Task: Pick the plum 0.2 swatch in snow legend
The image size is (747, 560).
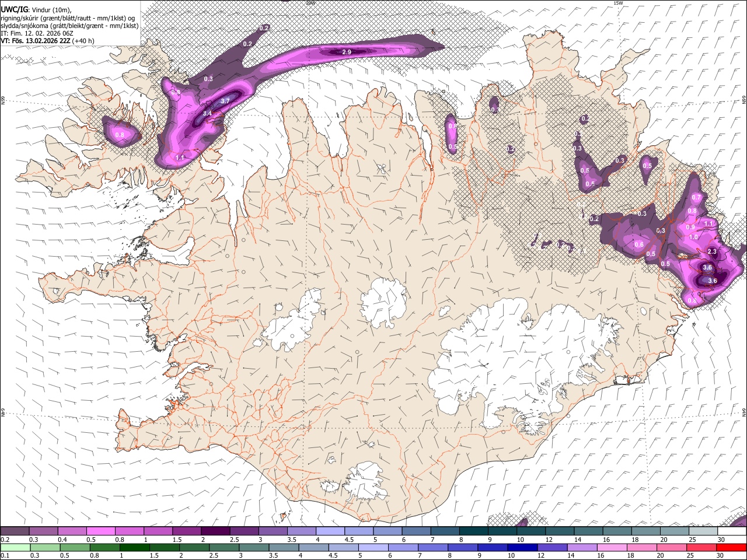Action: (15, 531)
